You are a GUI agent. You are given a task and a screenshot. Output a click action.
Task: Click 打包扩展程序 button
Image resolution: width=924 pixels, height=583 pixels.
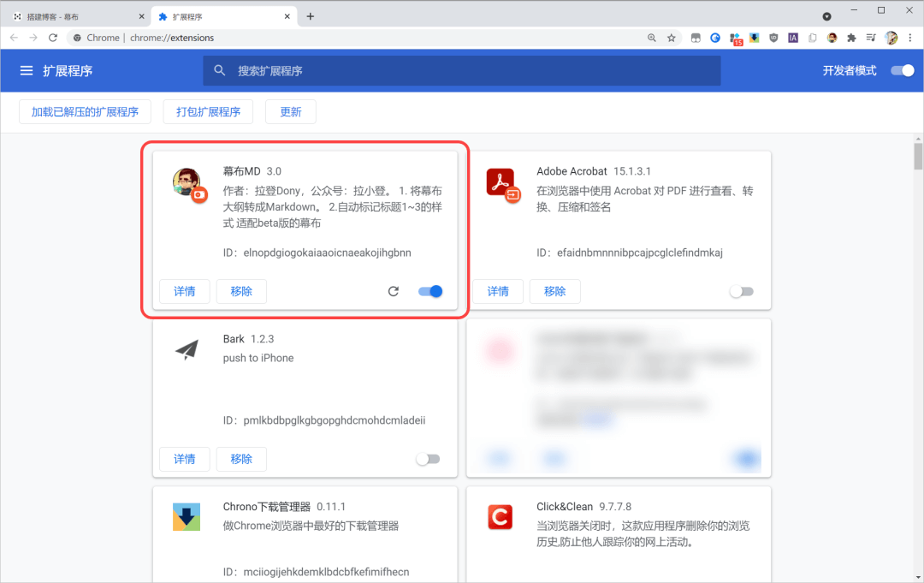[208, 112]
